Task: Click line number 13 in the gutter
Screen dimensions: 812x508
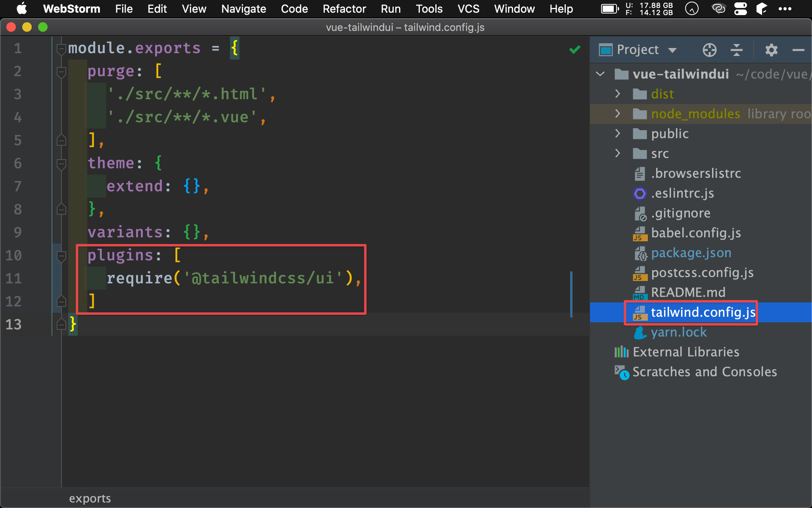Action: [x=13, y=325]
